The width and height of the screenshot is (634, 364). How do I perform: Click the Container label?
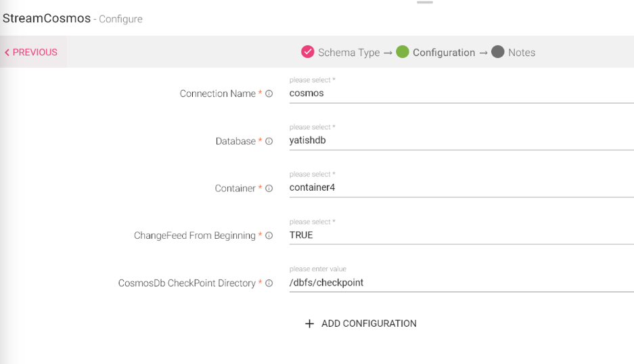[x=235, y=189]
